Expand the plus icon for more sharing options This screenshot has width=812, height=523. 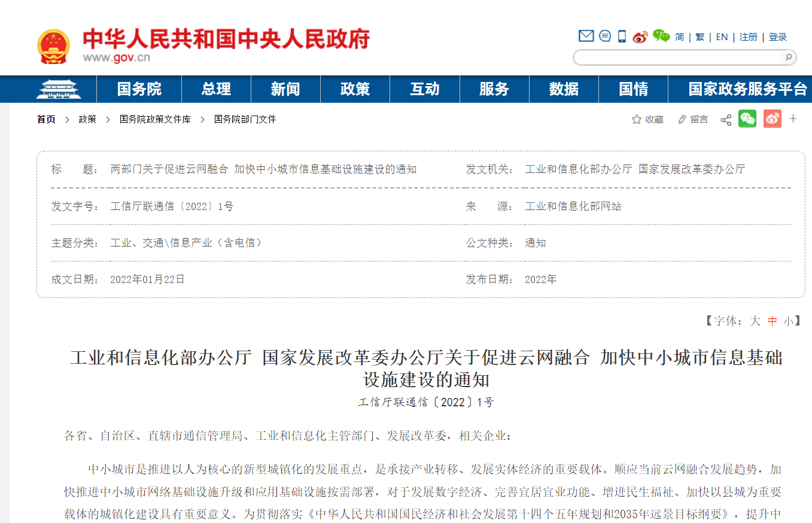[793, 119]
